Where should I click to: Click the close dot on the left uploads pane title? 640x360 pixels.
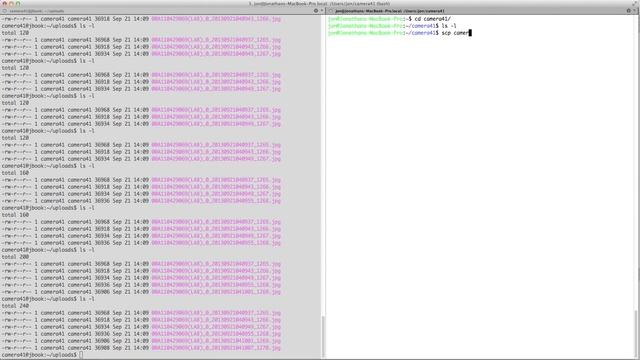4,11
